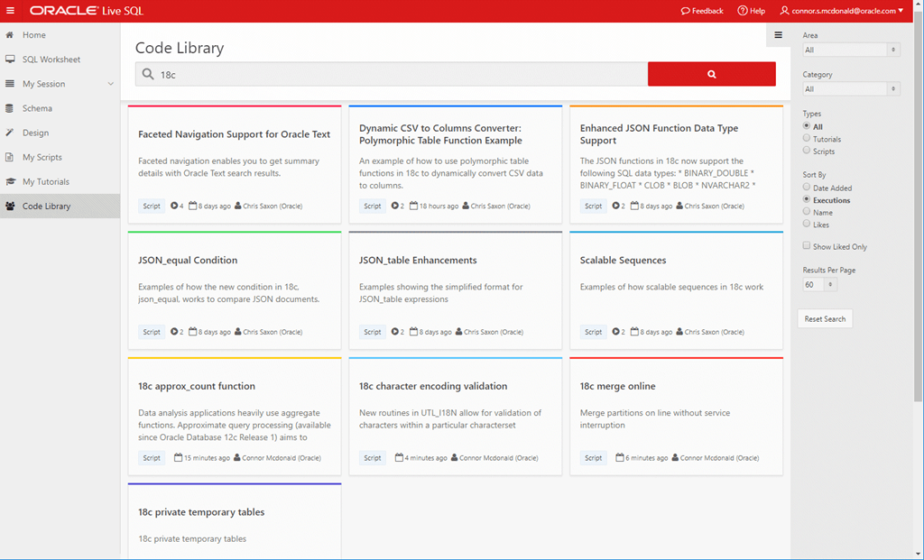Click the My Tutorials graduation cap icon
924x560 pixels.
[x=9, y=181]
